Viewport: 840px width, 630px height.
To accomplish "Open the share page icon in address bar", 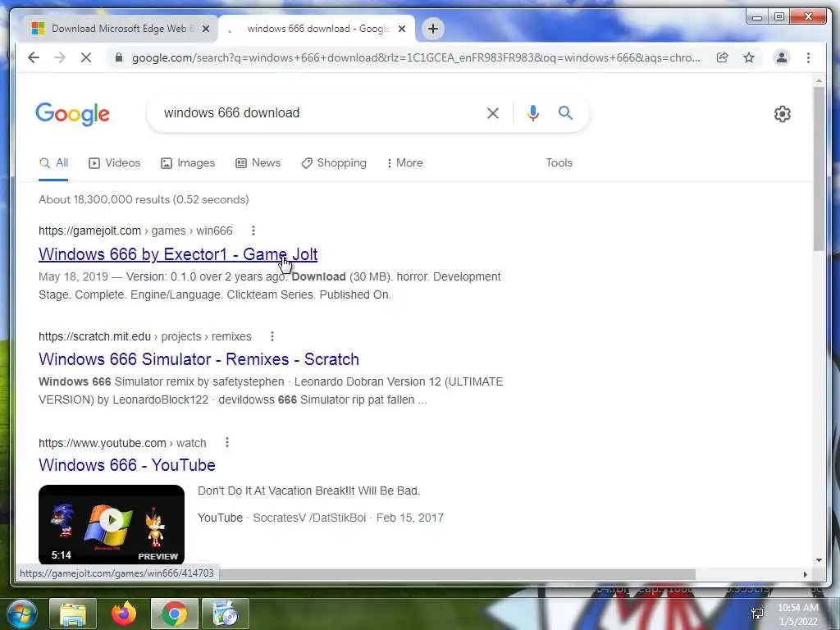I will click(x=722, y=57).
